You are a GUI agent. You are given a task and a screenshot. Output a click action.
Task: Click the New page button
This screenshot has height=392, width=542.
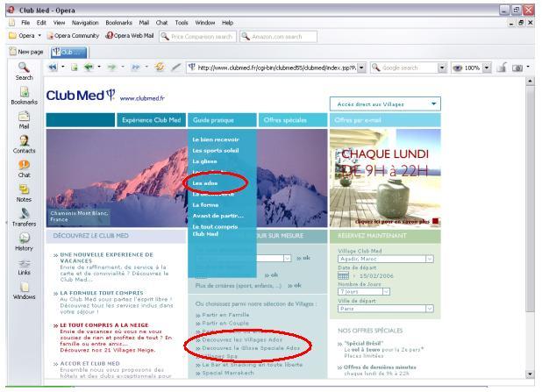[26, 52]
